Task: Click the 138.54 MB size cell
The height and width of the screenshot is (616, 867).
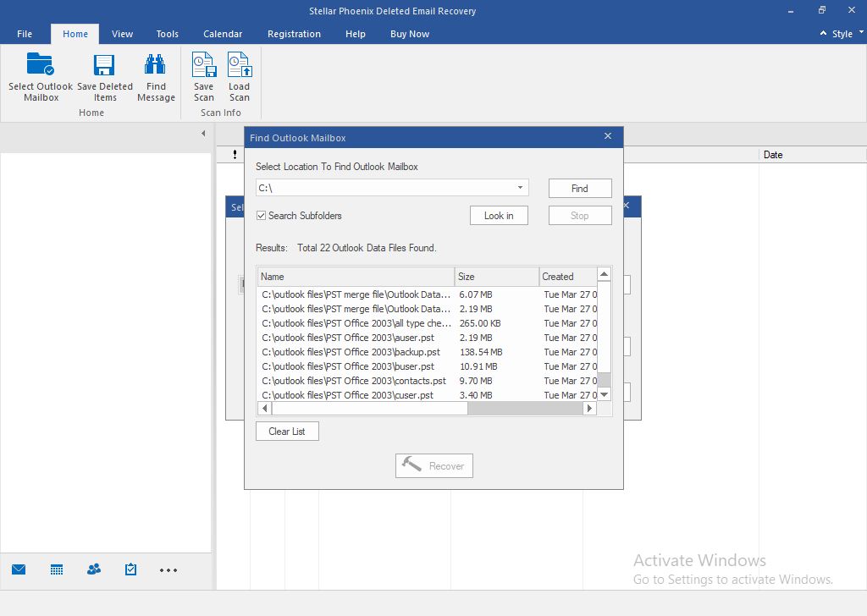Action: coord(481,352)
